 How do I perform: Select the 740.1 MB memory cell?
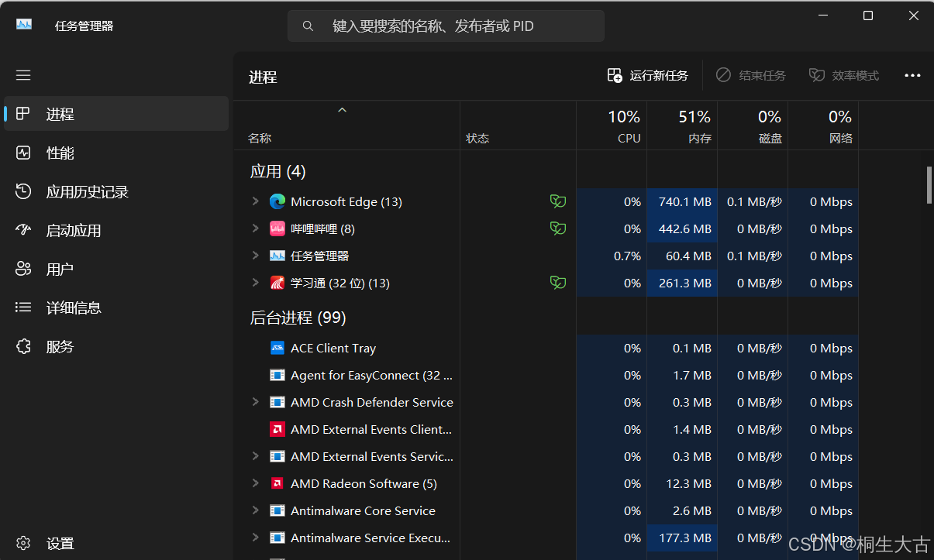(682, 201)
